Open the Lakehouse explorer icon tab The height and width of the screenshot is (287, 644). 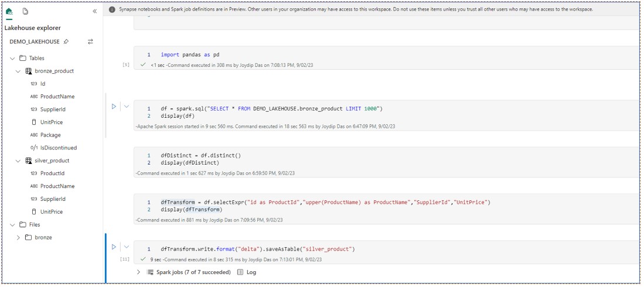pos(9,12)
